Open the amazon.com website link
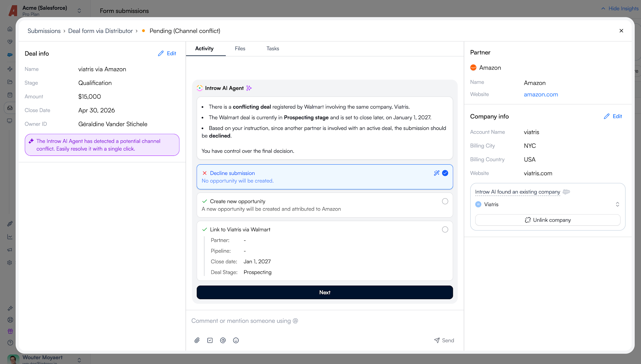641x364 pixels. click(x=541, y=95)
